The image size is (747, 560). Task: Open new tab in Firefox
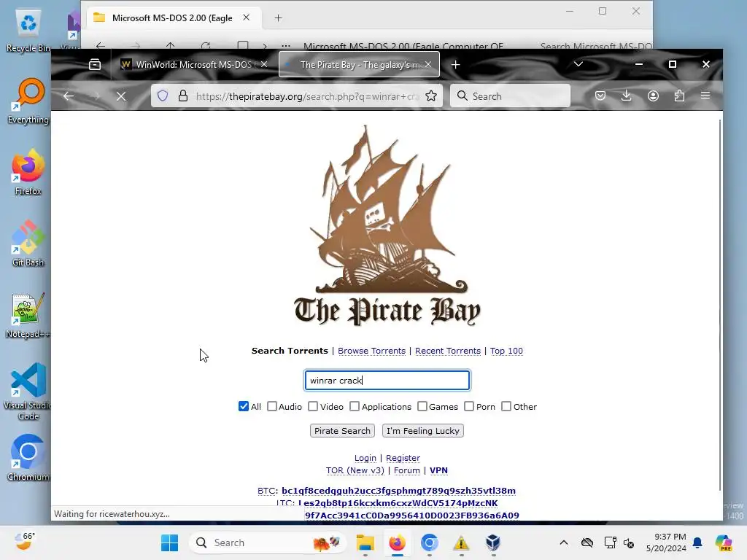[455, 64]
